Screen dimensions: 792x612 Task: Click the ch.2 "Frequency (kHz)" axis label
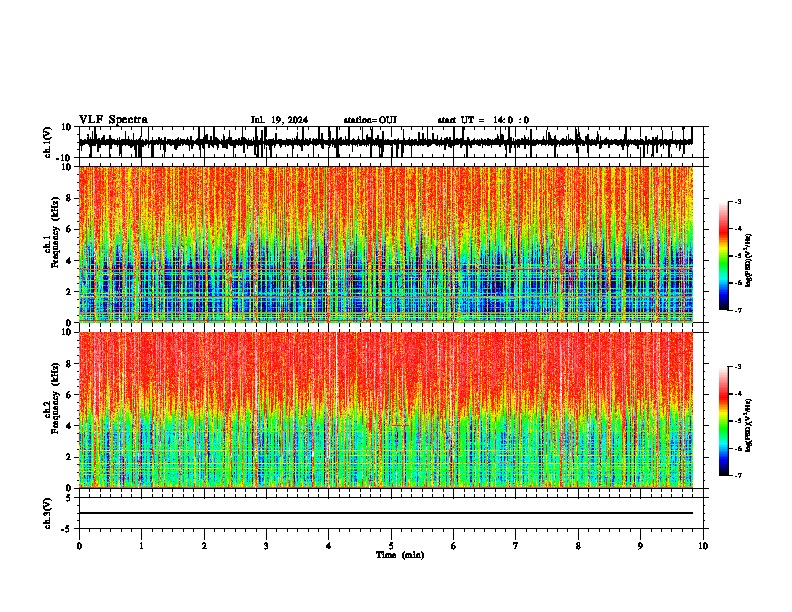pos(55,398)
